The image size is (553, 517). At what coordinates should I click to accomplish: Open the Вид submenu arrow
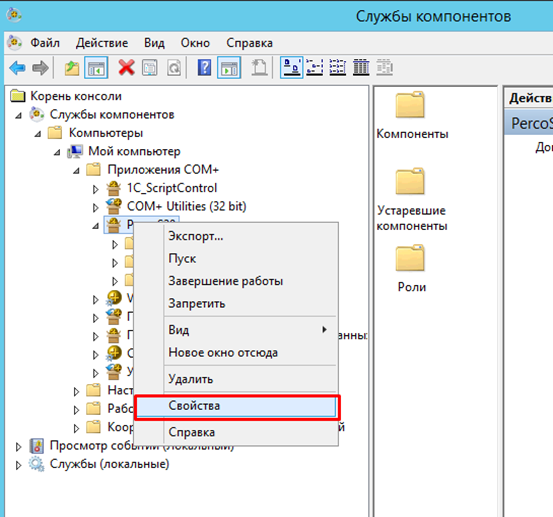point(324,329)
